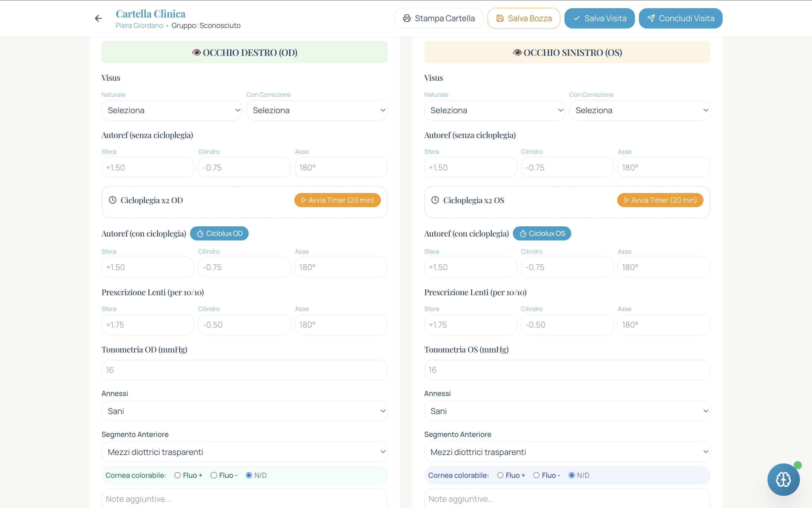Click the eye icon in Occhio Destro header
This screenshot has height=508, width=812.
coord(196,52)
